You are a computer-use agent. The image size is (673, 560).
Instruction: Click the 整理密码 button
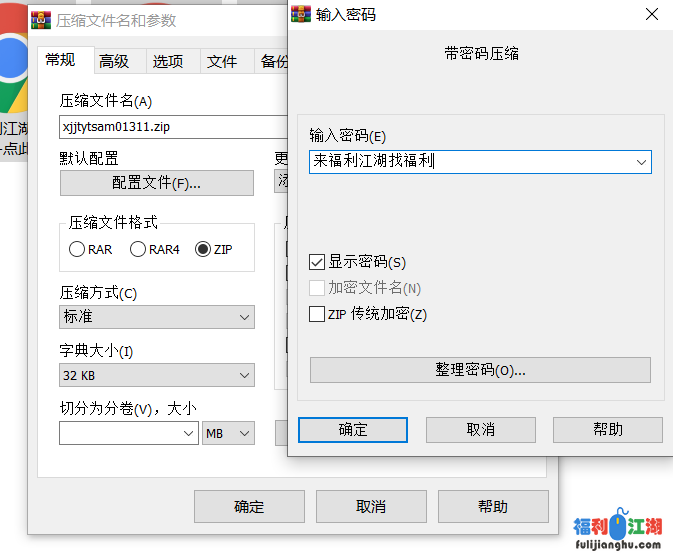(480, 369)
